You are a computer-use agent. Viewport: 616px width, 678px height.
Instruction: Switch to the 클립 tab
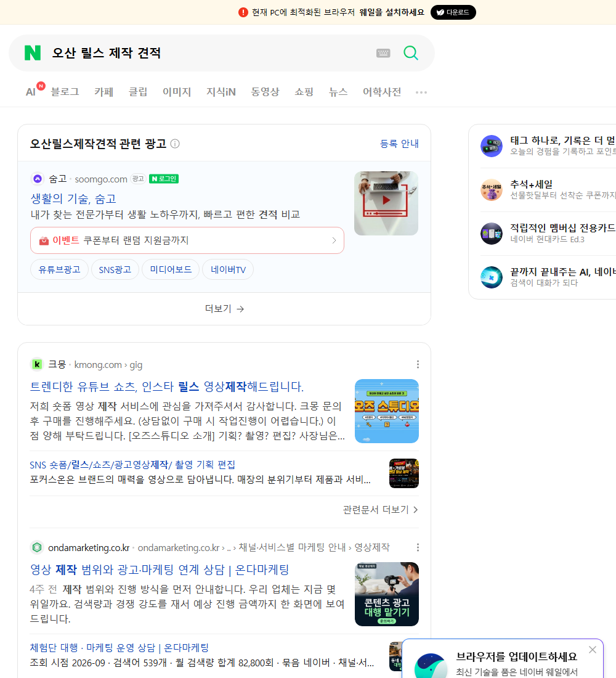[x=138, y=92]
